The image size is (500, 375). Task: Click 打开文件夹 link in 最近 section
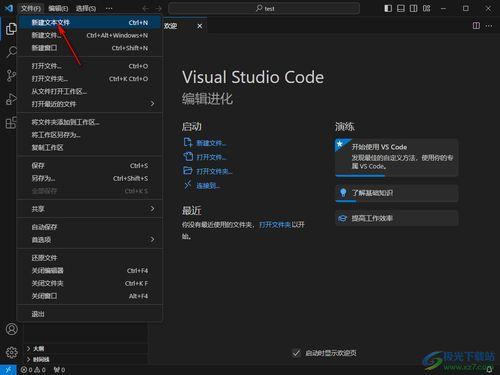coord(275,225)
